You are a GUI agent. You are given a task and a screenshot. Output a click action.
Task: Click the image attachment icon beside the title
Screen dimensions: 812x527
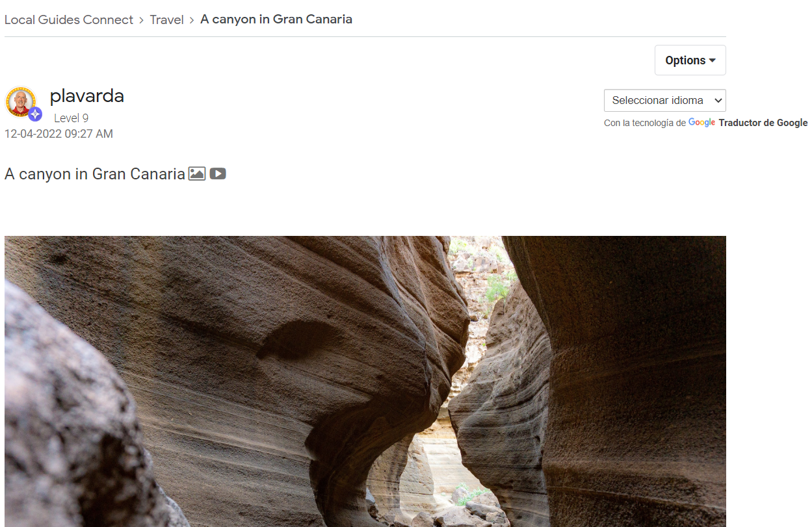(x=197, y=174)
